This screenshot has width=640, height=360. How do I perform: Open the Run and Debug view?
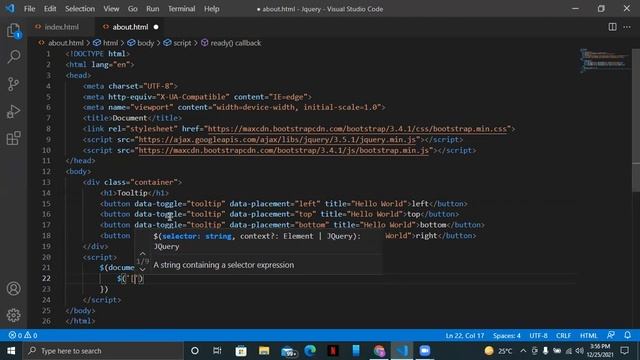[13, 111]
